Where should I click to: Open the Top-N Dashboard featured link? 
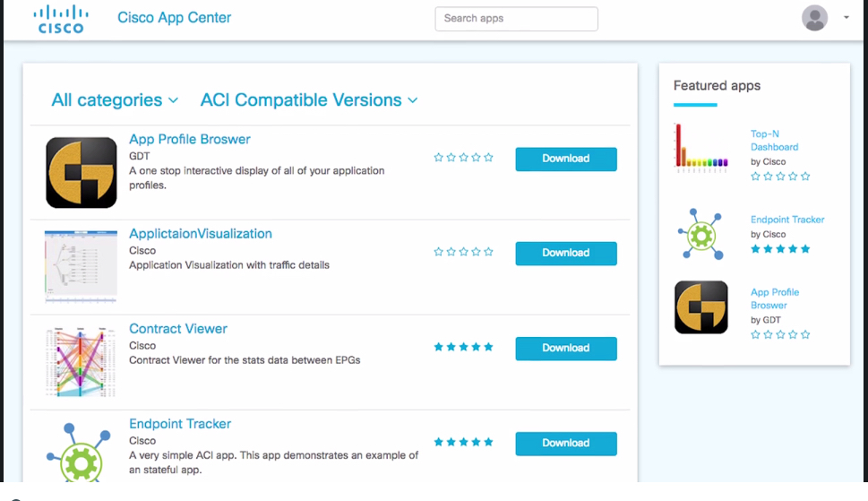tap(774, 141)
